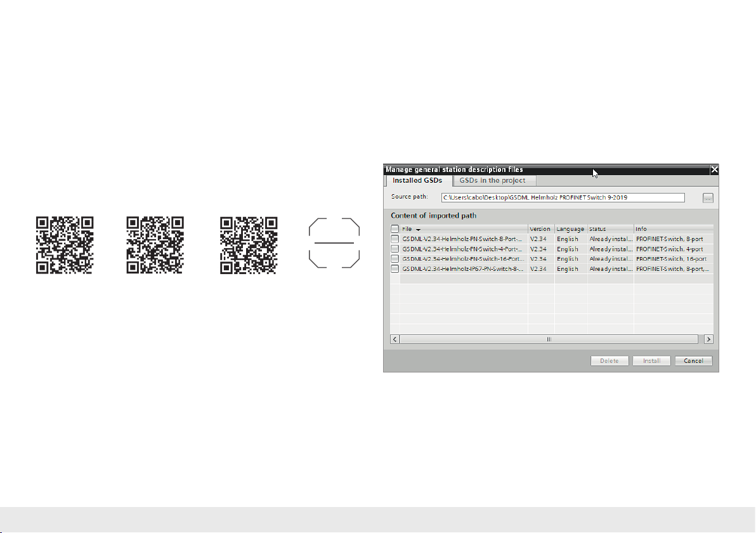
Task: Click the horizontal scrollbar right arrow
Action: [709, 339]
